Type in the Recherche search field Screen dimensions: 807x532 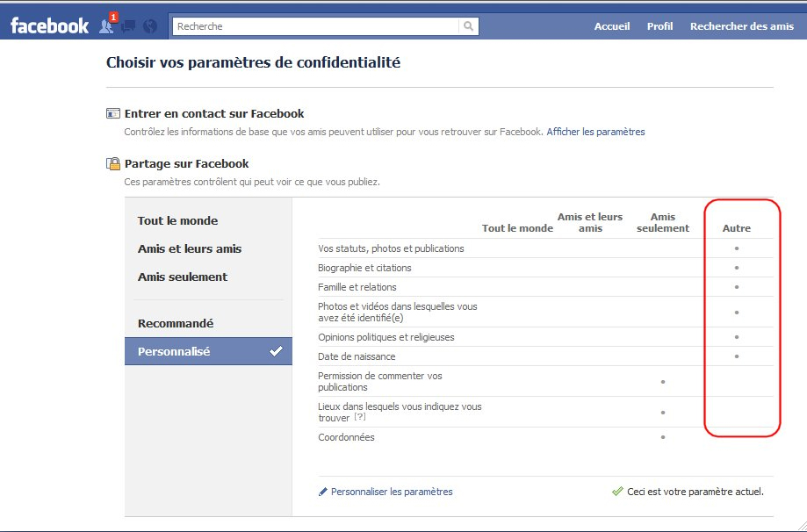click(316, 26)
